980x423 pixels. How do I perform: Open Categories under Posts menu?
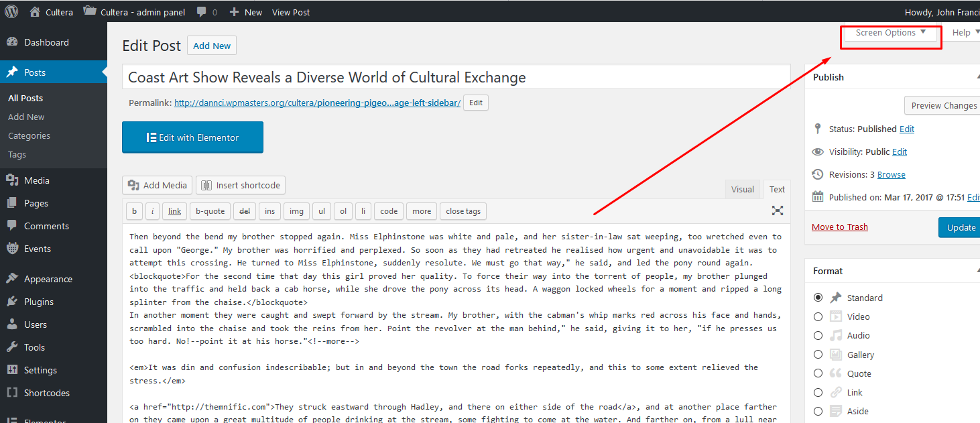click(x=29, y=135)
